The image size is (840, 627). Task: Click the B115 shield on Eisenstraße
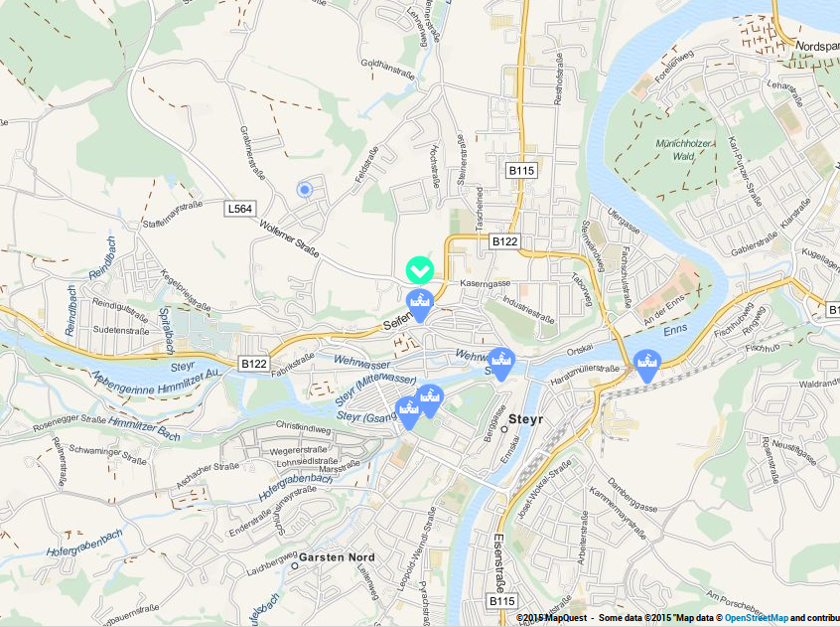502,601
